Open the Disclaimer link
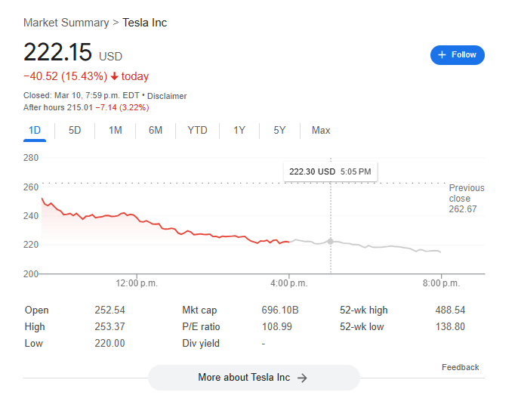Screen dimensions: 515x420 167,96
